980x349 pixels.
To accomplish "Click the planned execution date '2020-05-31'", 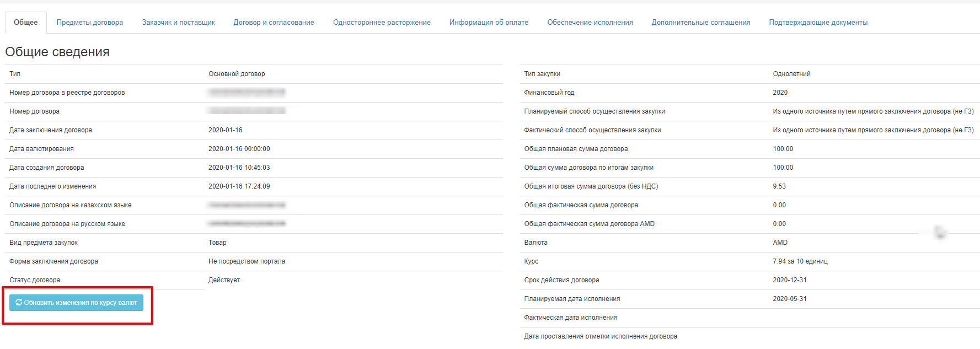I will pos(789,299).
